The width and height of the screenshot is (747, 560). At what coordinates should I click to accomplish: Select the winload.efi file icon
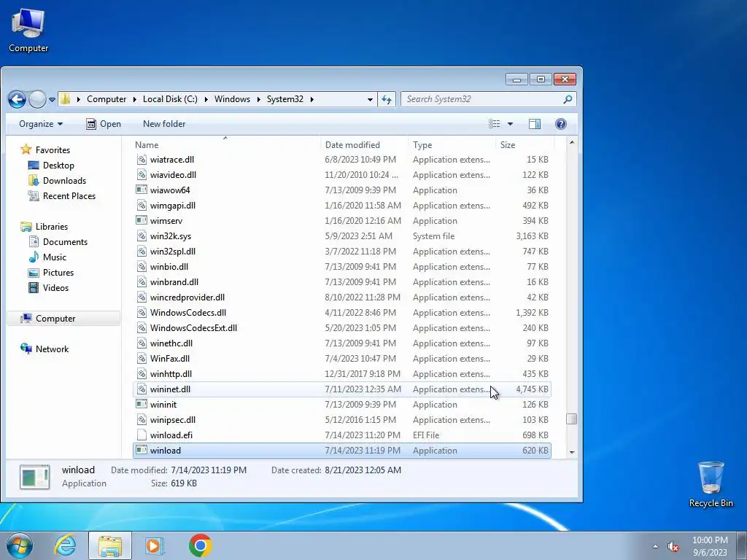coord(142,435)
